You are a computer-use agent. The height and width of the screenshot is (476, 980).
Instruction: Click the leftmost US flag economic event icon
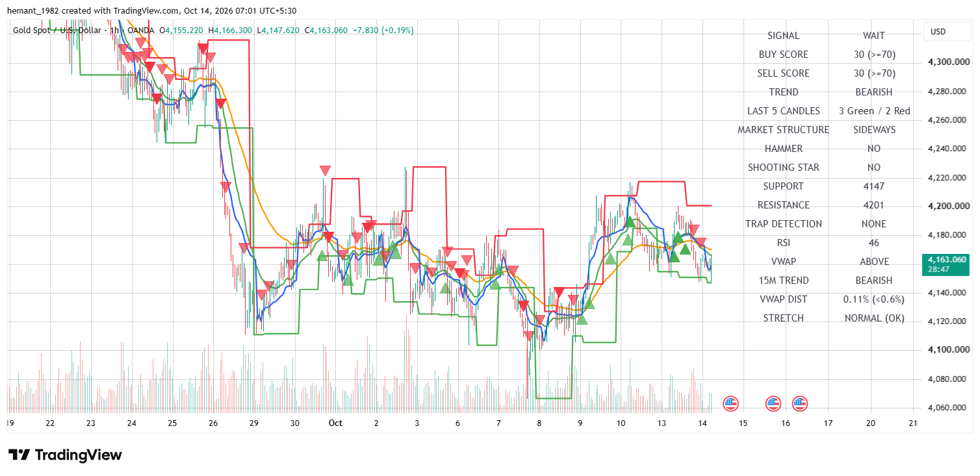[x=731, y=404]
